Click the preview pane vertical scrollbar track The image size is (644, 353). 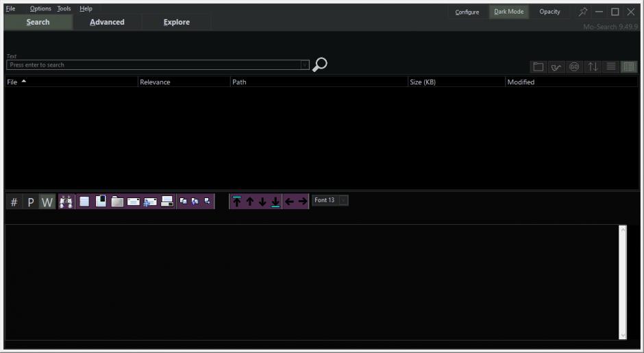tap(623, 282)
